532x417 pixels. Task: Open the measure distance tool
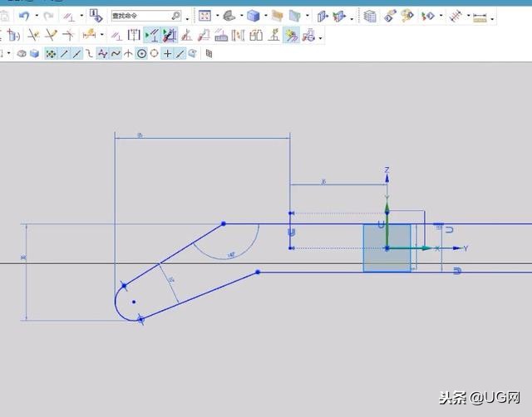coord(456,16)
